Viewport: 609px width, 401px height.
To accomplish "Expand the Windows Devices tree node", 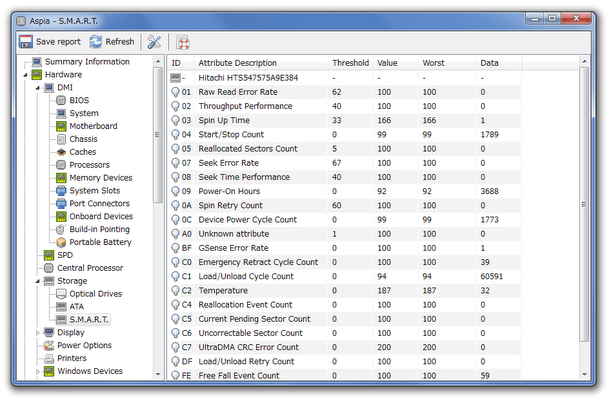I will 38,371.
